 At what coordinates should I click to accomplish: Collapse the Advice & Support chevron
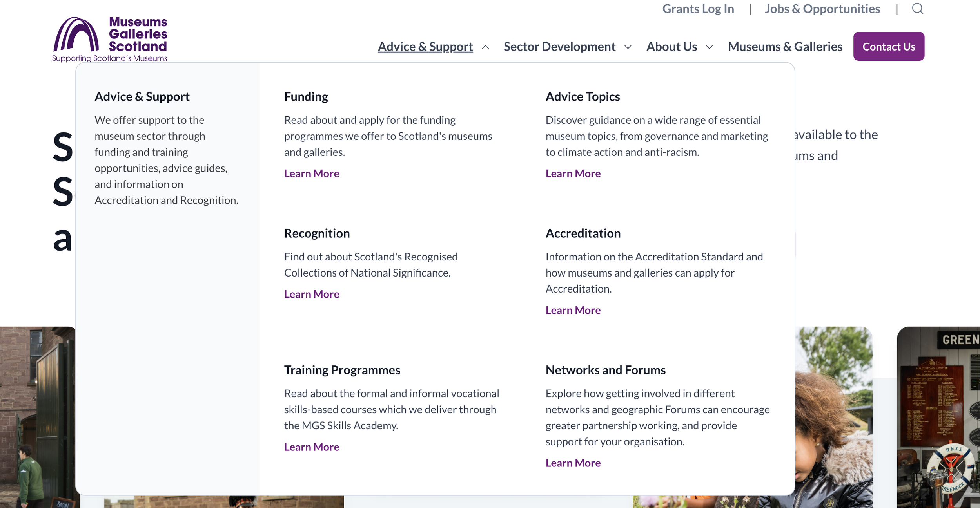(x=485, y=47)
